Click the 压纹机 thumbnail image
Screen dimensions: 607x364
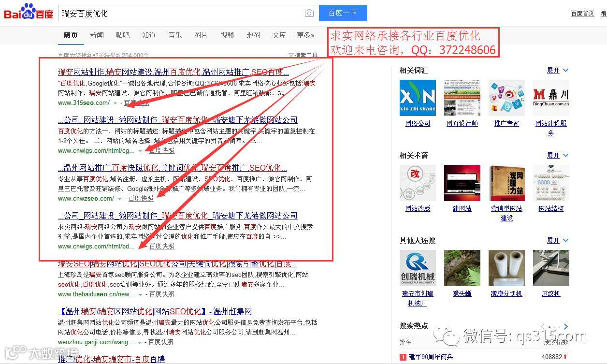(x=551, y=268)
